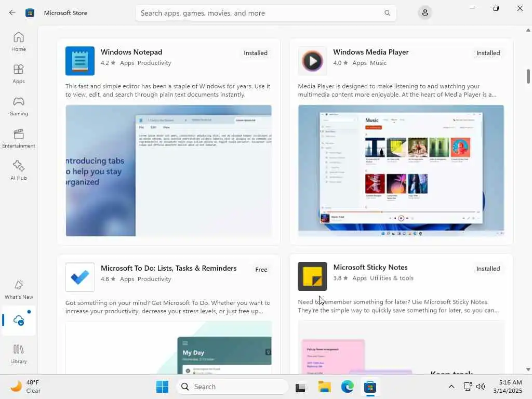Viewport: 532px width, 399px height.
Task: Click the Sticky Notes description text
Action: coord(398,306)
